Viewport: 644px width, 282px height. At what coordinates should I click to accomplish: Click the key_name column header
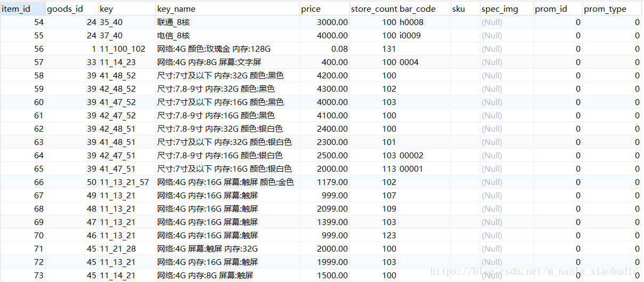(227, 9)
